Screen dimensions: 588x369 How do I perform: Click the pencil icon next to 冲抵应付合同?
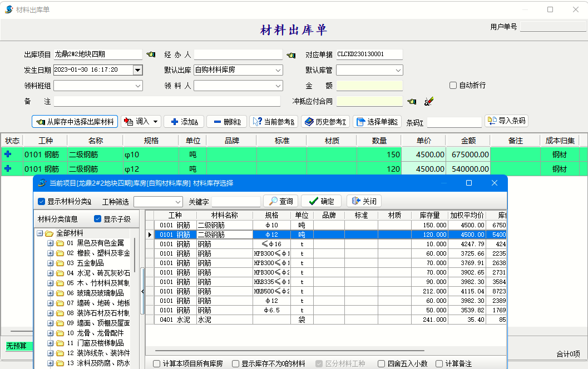coord(428,101)
